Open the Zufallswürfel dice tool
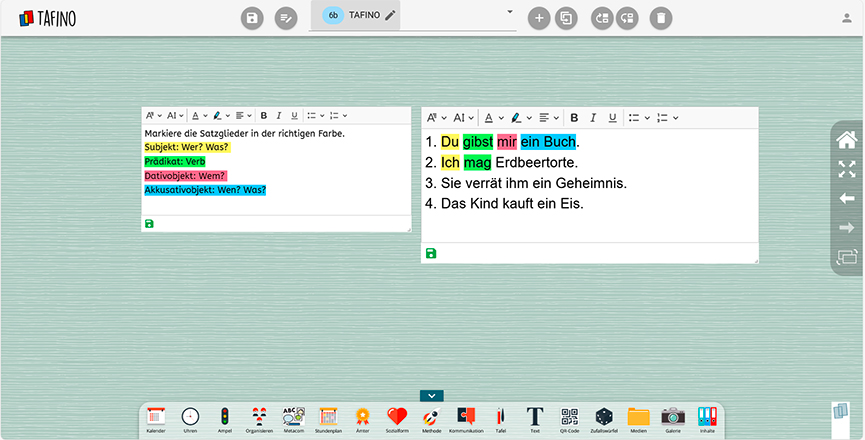The width and height of the screenshot is (865, 440). click(x=604, y=417)
